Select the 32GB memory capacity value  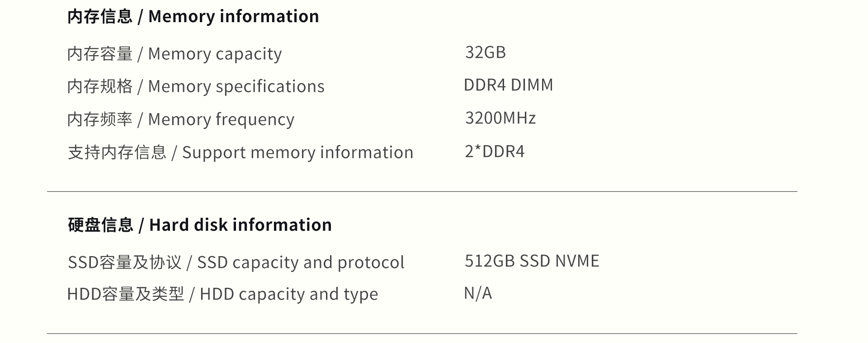point(485,52)
